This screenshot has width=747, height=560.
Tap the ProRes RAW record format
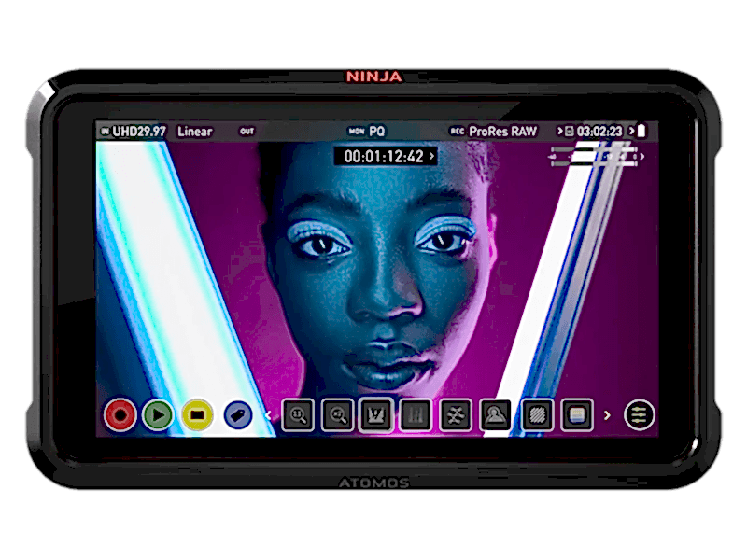coord(504,132)
